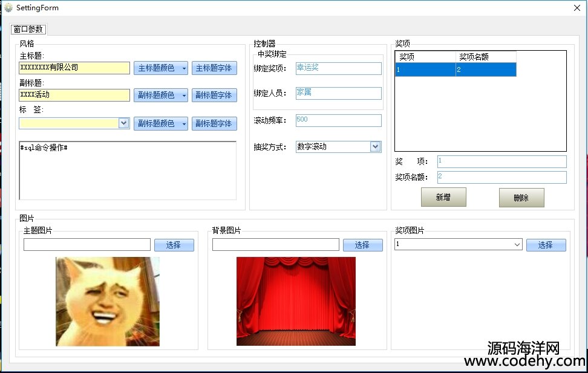Expand the 奖项图片 combo box

517,244
